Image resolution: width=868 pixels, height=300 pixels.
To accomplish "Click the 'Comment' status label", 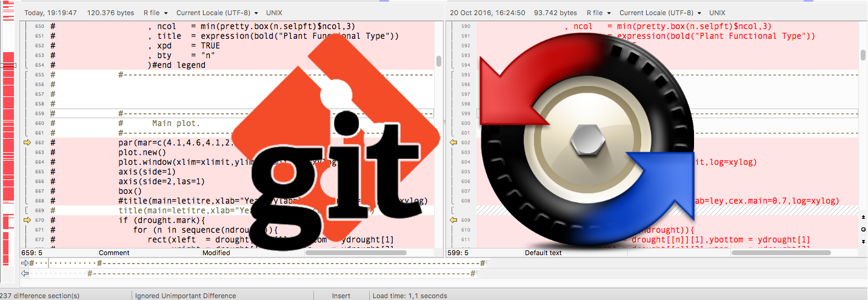I will pyautogui.click(x=114, y=253).
